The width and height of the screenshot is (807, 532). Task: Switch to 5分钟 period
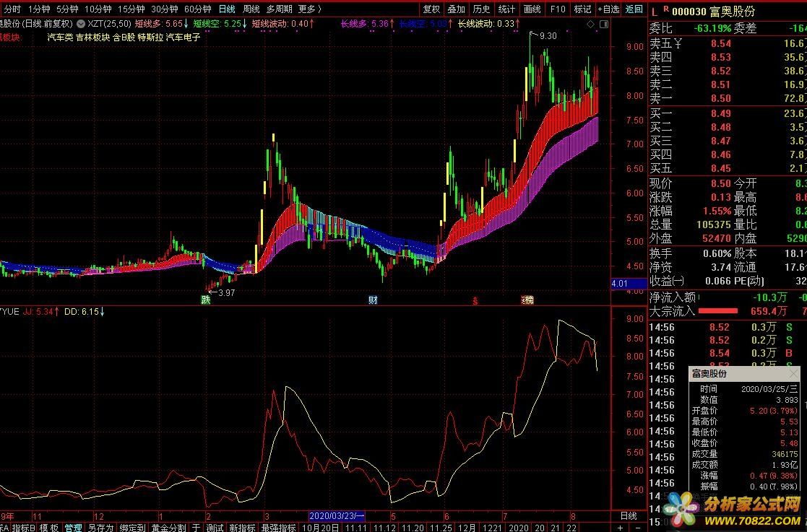point(67,9)
